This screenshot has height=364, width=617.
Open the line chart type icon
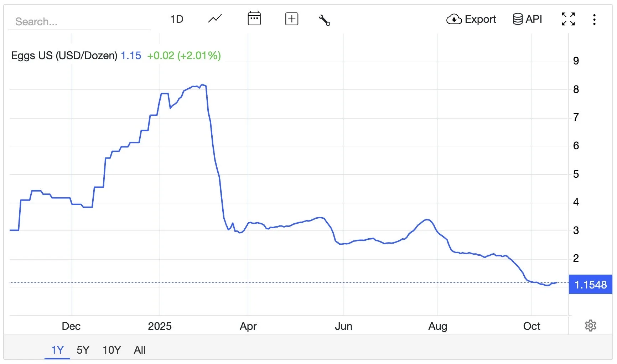click(215, 19)
